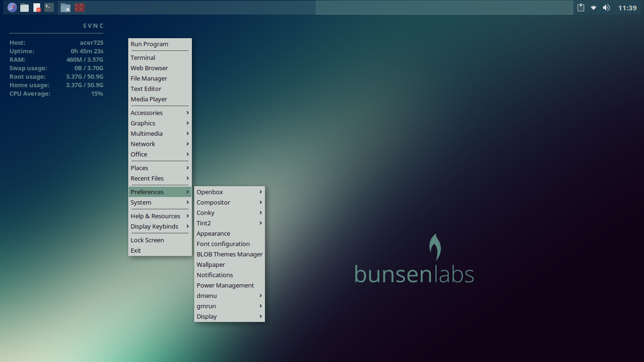Expand the Accessories submenu
The image size is (644, 362).
(160, 113)
